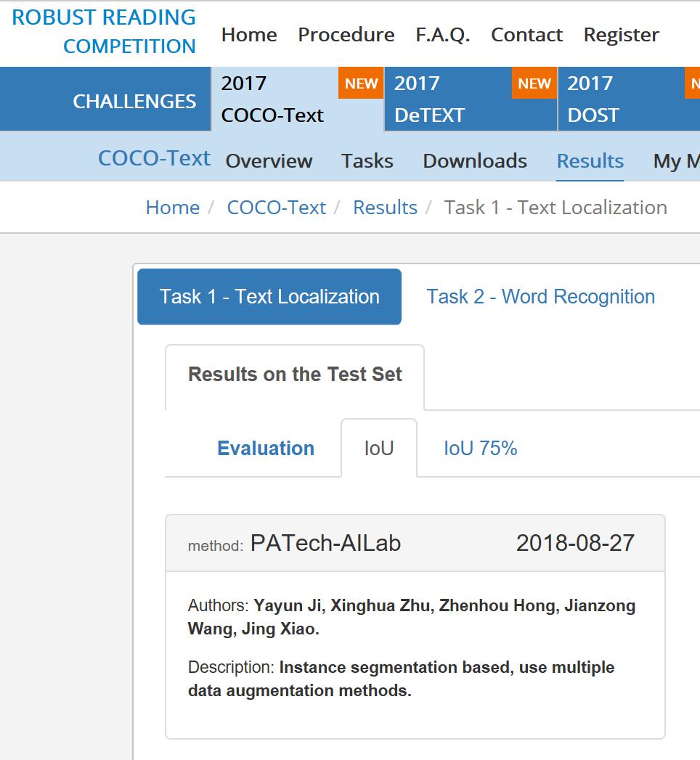Click the NEW badge on the COCO-Text challenge

tap(361, 83)
